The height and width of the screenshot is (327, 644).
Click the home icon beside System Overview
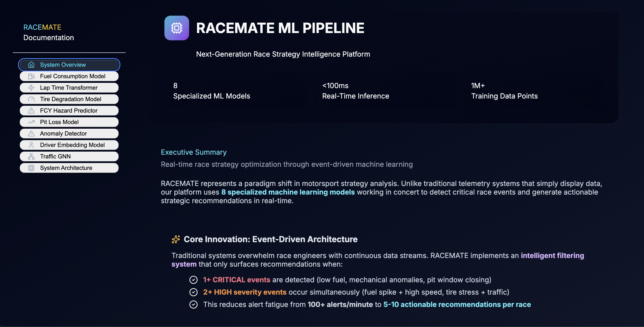(31, 65)
